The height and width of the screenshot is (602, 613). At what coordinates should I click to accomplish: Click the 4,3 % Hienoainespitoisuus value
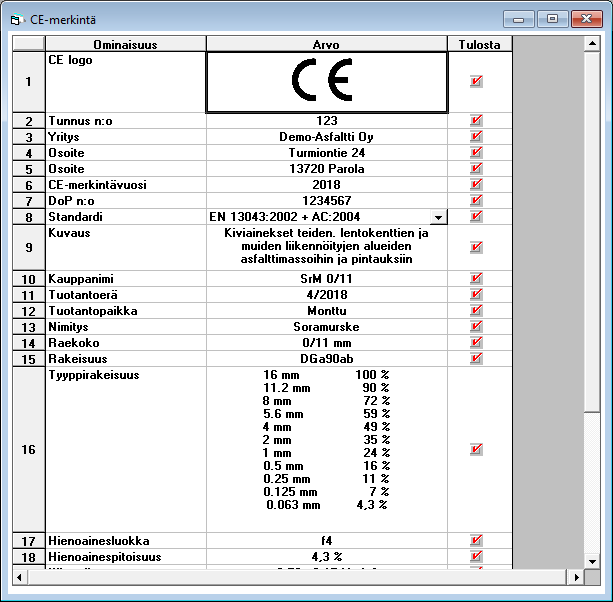[x=326, y=557]
